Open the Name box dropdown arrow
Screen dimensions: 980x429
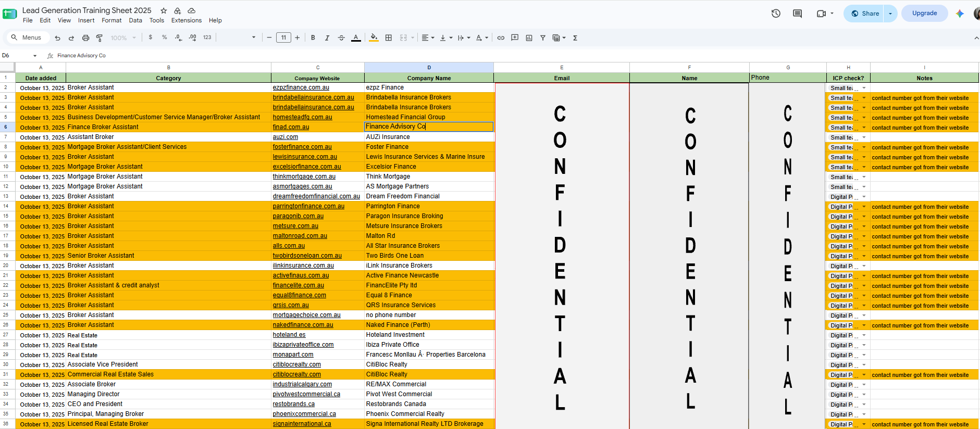pos(35,56)
